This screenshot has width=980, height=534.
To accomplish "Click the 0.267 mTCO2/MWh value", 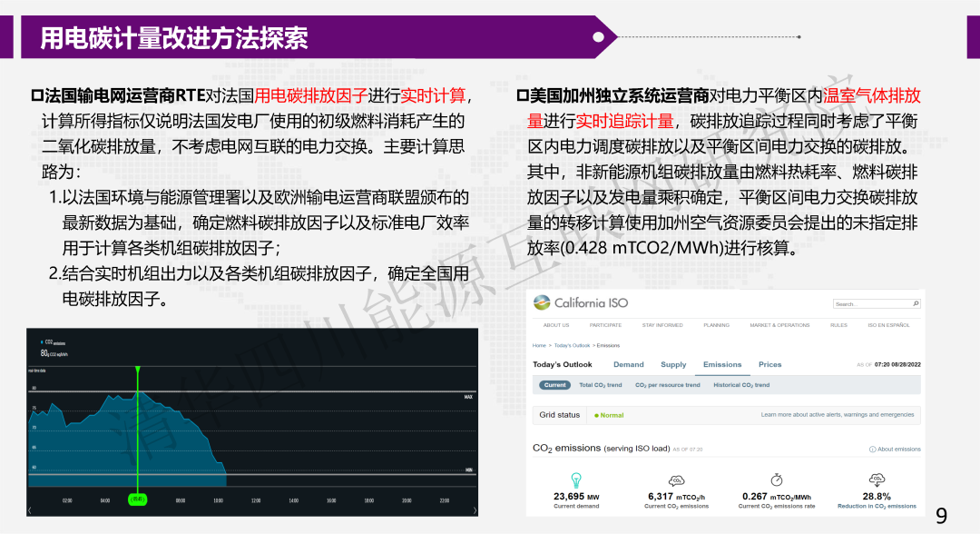I will [x=776, y=497].
